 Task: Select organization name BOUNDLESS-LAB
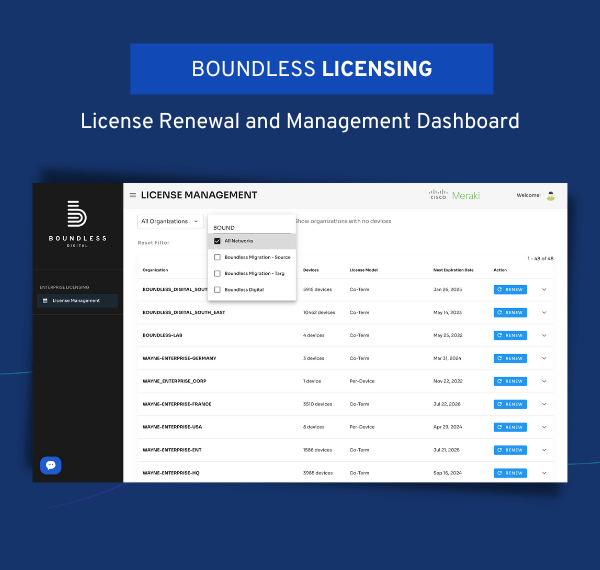pos(162,335)
